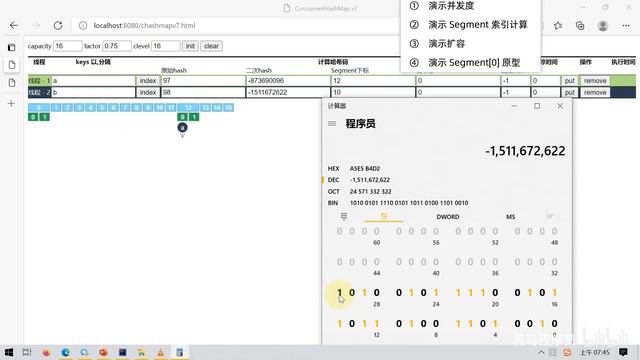Screen dimensions: 640x360
Task: Click put button in thread 1 row
Action: (569, 81)
